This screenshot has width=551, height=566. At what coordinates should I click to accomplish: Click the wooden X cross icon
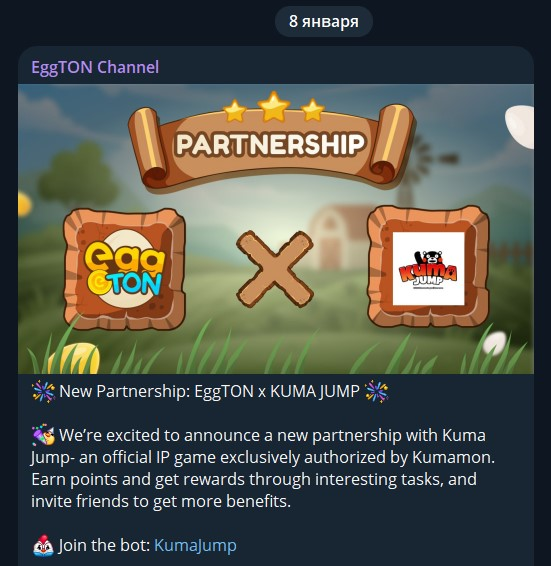click(x=275, y=269)
